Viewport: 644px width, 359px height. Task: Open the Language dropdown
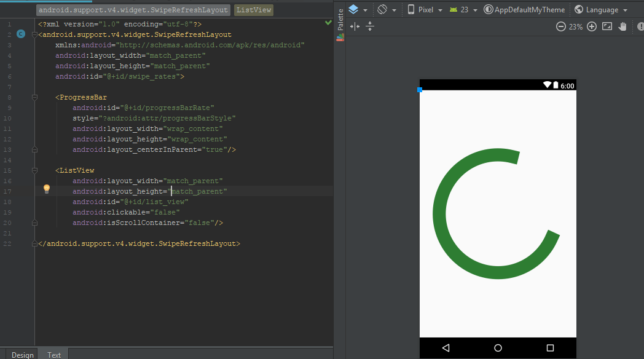(601, 10)
